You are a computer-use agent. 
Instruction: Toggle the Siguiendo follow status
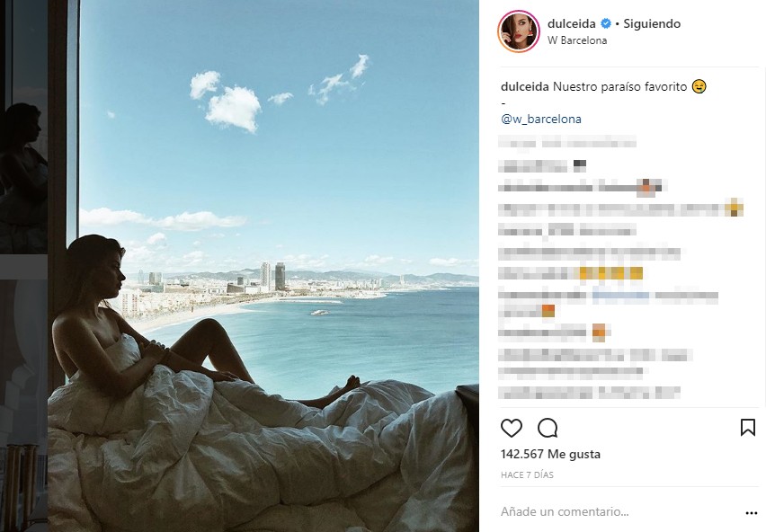click(652, 24)
